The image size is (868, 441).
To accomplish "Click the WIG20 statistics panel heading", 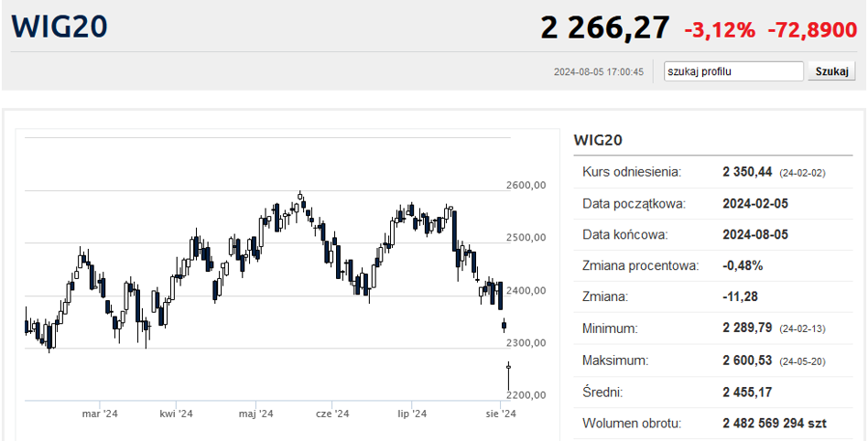I will [x=598, y=140].
